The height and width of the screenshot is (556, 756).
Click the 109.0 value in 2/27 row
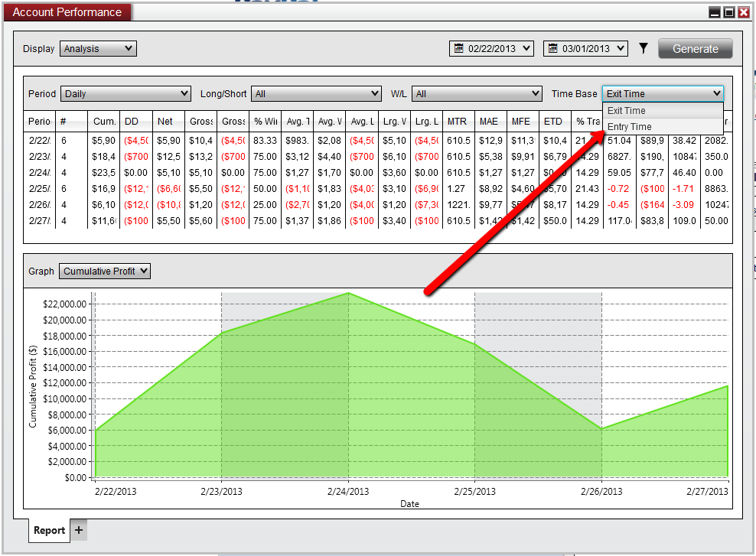[685, 221]
